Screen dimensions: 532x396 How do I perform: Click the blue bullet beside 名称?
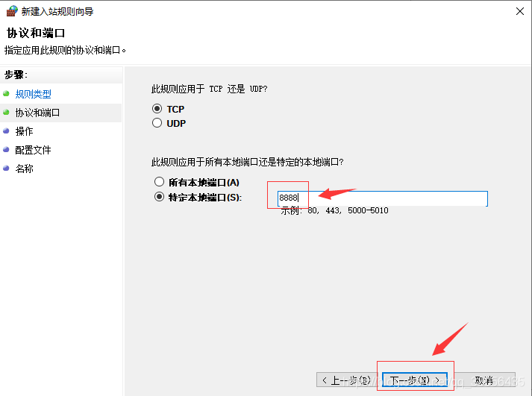6,168
